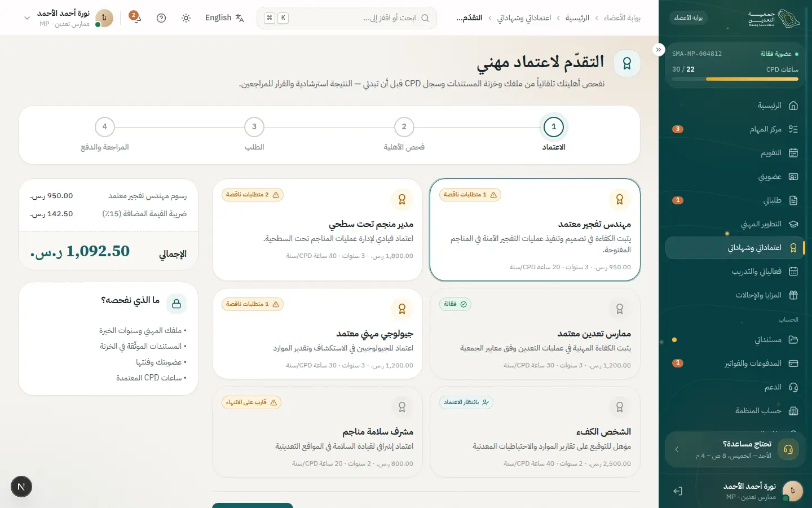
Task: Click total amount 1,092.50 ر.س
Action: 80,251
